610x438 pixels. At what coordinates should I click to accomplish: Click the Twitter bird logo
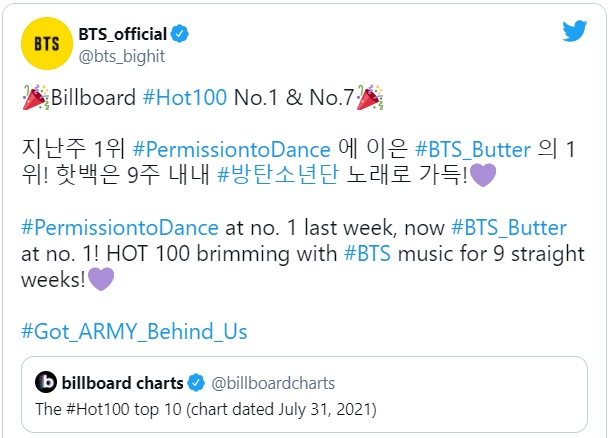(x=574, y=31)
